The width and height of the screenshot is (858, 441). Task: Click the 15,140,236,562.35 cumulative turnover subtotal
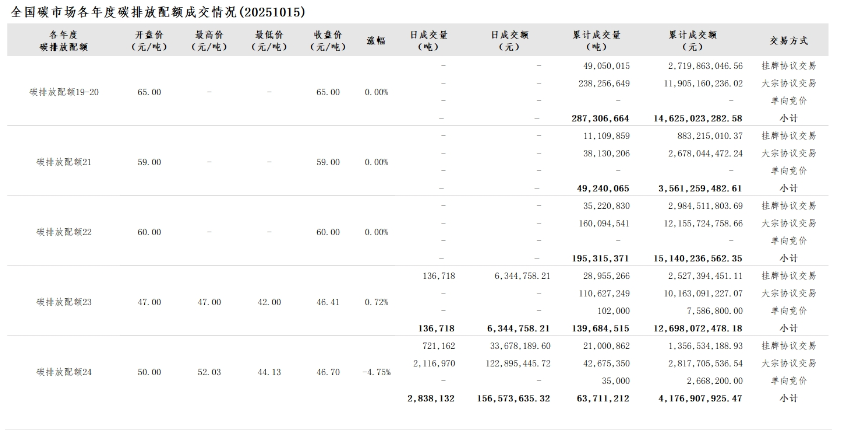[697, 258]
